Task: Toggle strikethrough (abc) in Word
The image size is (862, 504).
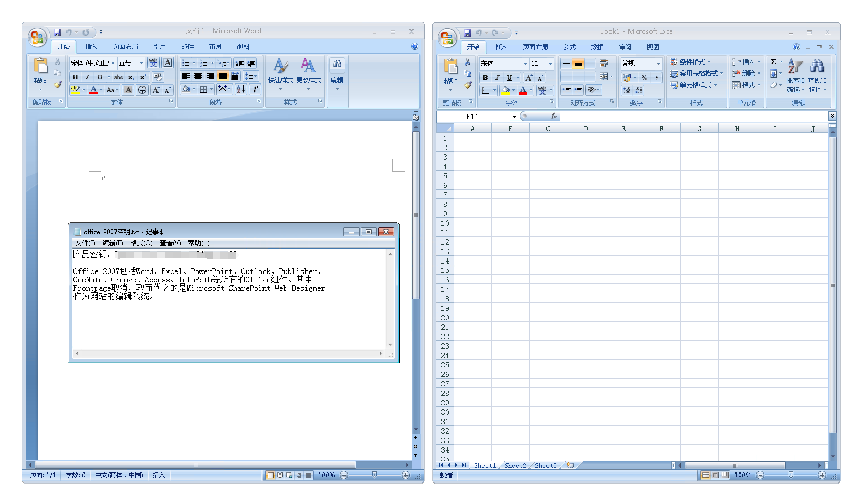Action: (119, 77)
